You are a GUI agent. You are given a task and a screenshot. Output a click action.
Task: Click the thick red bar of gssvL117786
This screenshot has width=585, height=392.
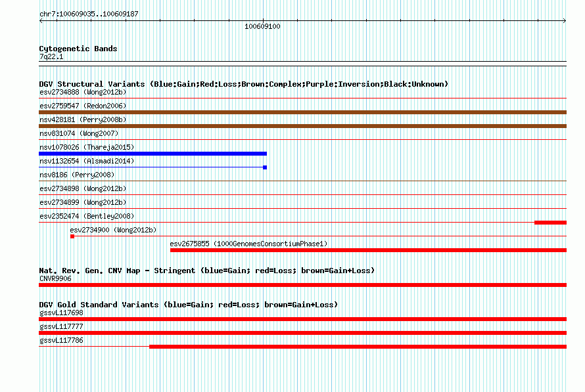click(358, 347)
